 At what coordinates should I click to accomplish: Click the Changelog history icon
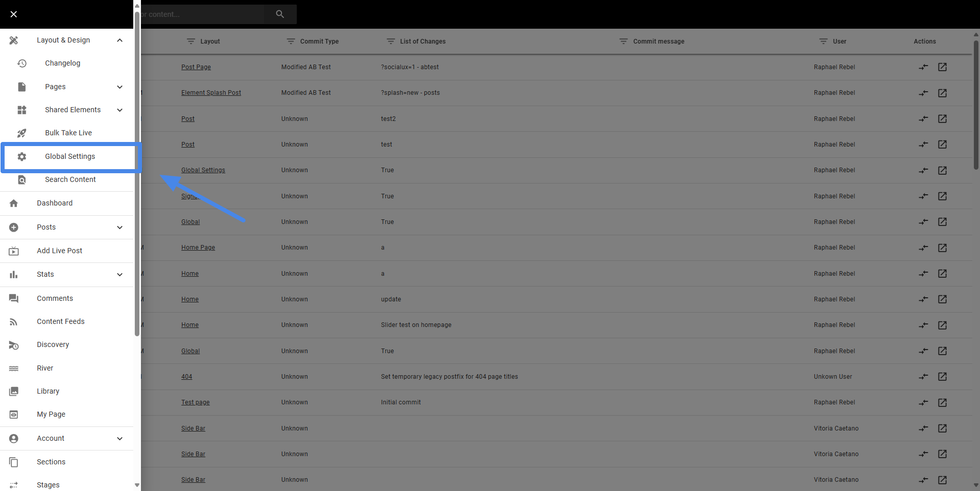point(22,63)
